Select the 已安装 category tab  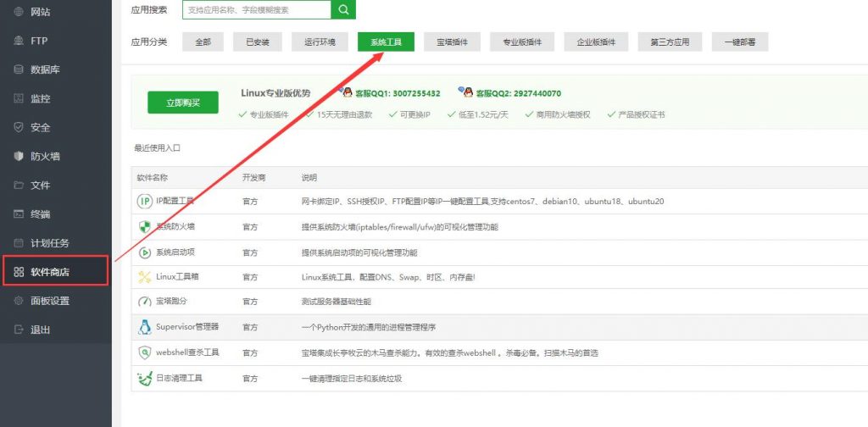(258, 42)
